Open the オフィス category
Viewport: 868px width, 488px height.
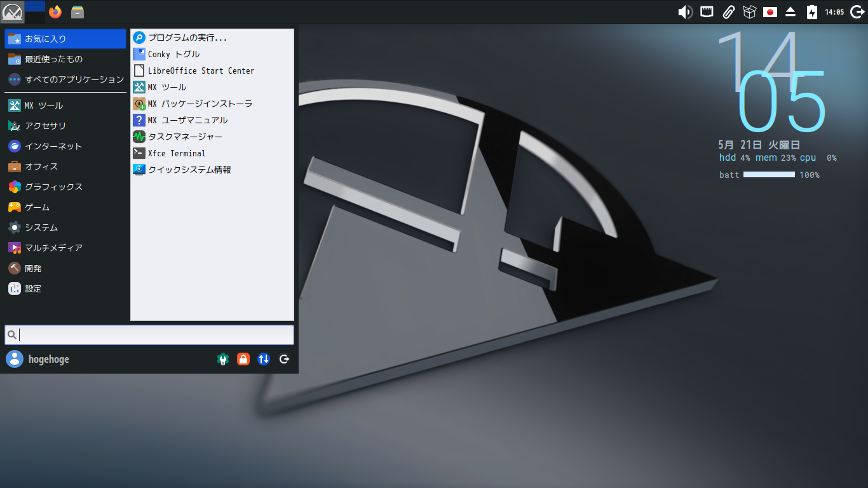coord(65,166)
